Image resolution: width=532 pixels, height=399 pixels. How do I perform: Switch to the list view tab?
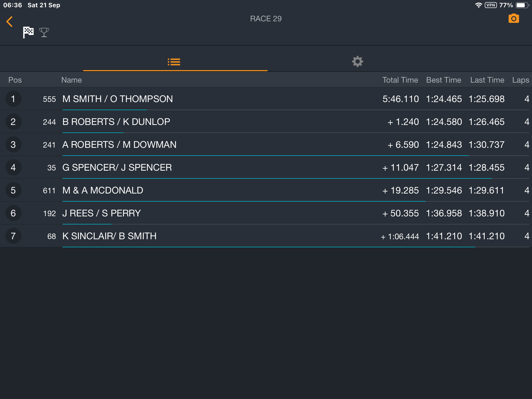[174, 62]
